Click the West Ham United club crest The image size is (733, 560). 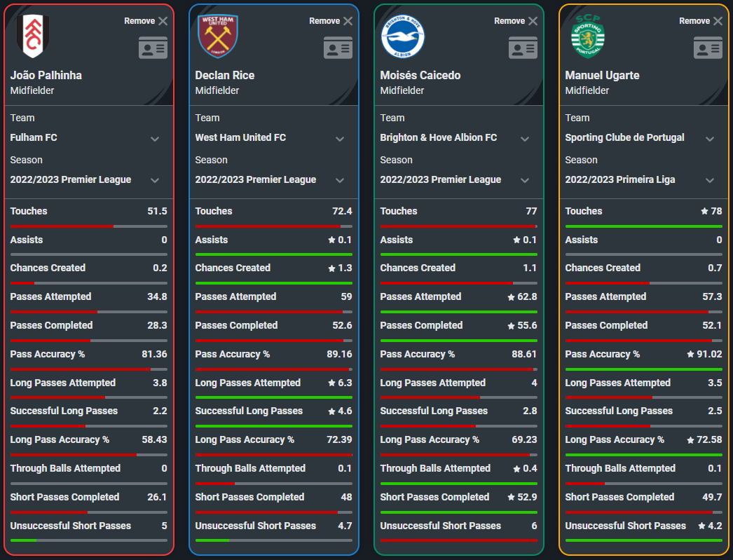coord(218,36)
